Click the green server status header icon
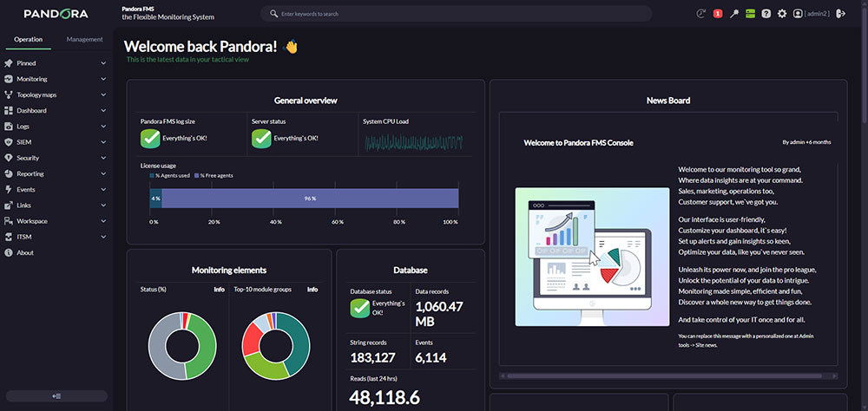Viewport: 868px width, 411px height. point(750,14)
